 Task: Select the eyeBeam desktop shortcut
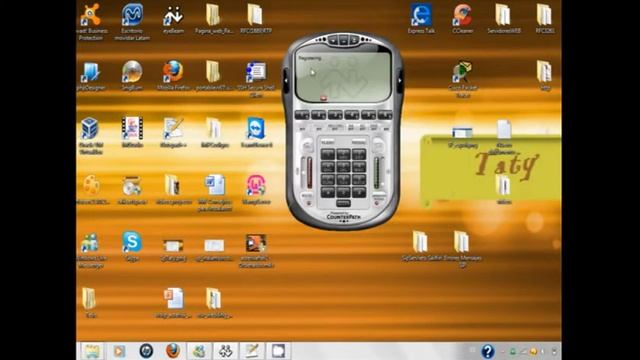click(x=173, y=18)
